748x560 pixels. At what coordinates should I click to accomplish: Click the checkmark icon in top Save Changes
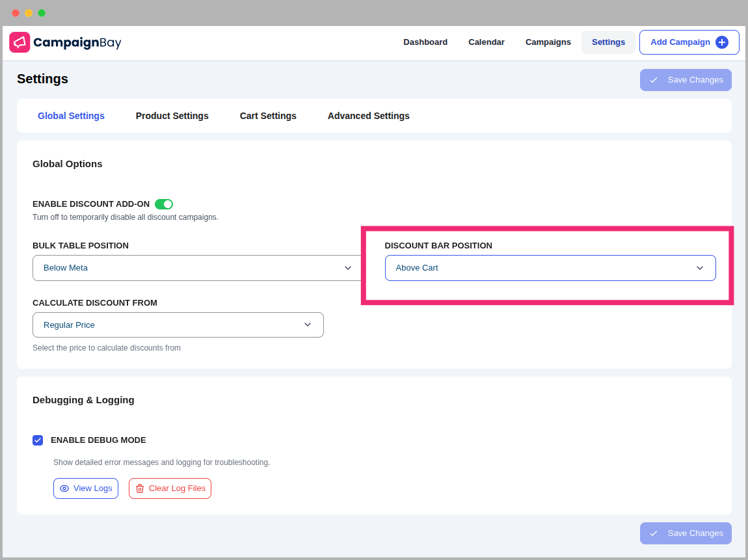click(654, 80)
